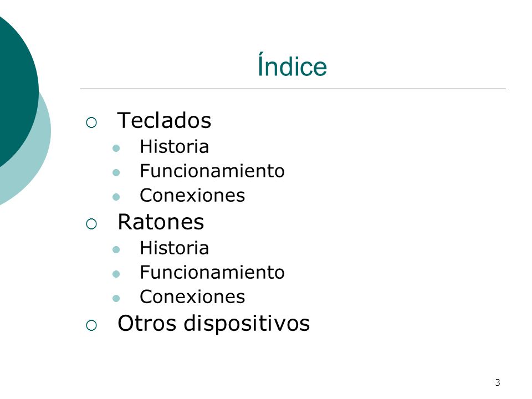
Task: Click the hollow bullet beside Otros dispositivos
Action: [91, 325]
